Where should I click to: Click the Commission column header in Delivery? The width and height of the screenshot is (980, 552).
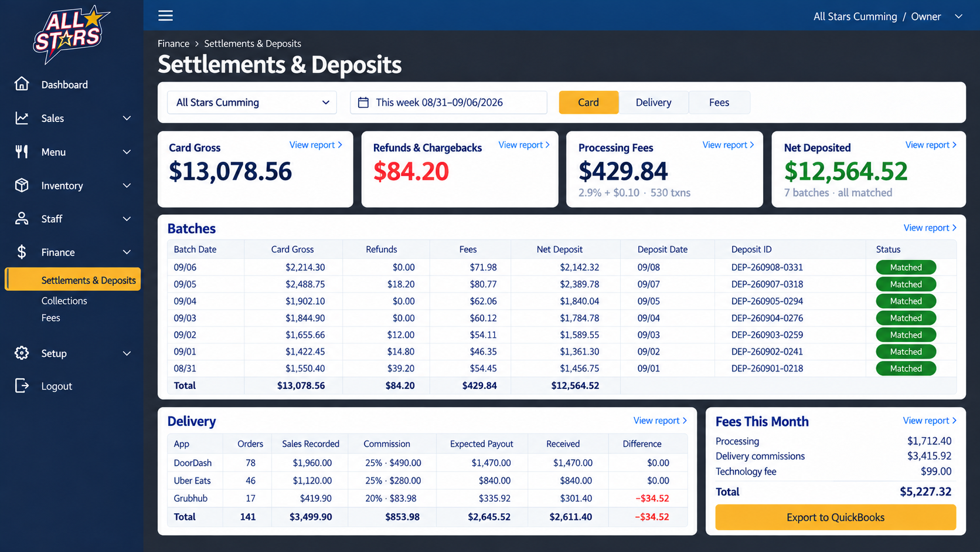387,444
